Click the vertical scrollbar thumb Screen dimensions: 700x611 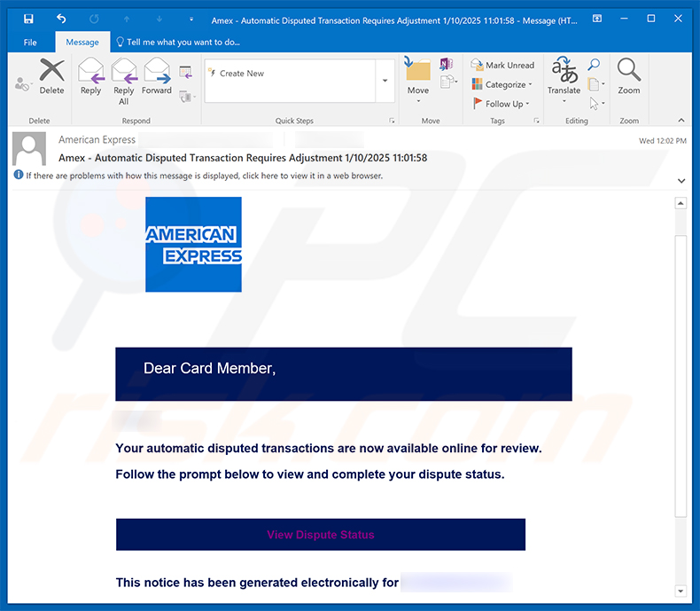[681, 376]
